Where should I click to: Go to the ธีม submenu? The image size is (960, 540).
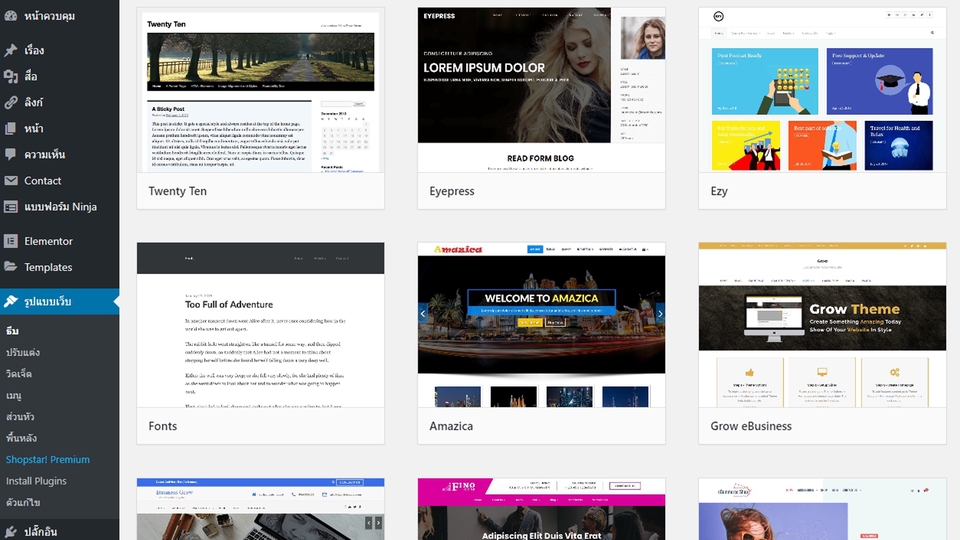click(x=12, y=331)
